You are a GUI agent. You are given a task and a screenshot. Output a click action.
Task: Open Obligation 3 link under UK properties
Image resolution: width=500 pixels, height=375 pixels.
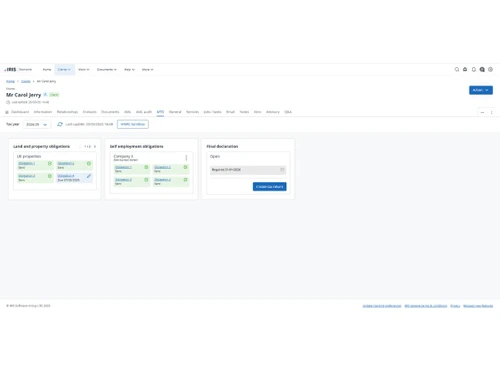point(26,176)
